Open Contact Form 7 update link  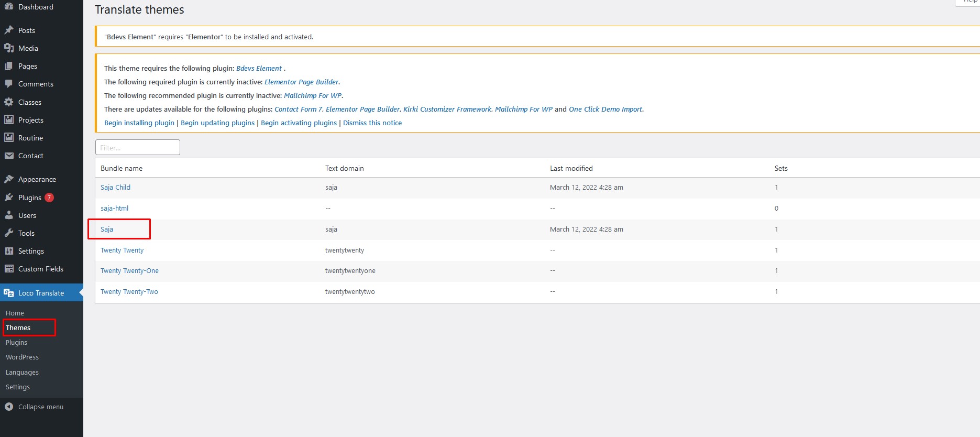298,109
